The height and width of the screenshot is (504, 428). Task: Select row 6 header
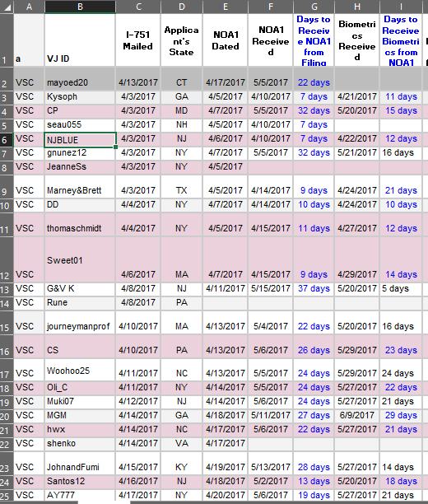coord(7,140)
